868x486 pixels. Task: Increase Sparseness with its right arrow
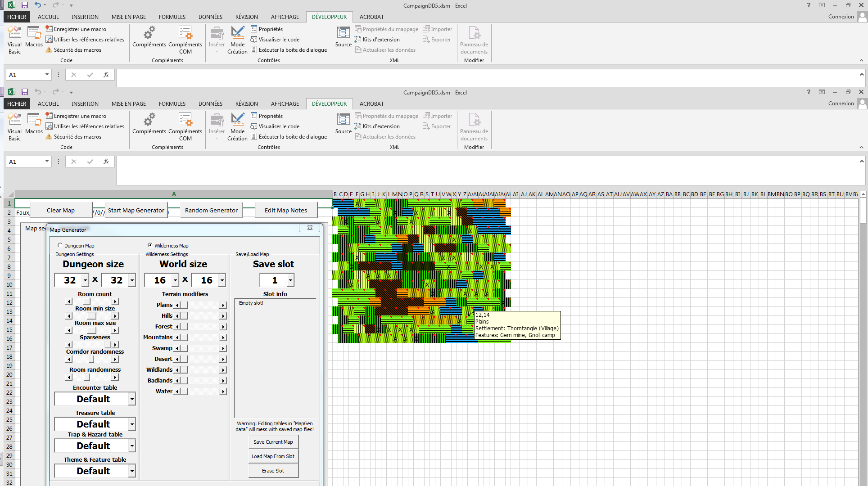tap(115, 345)
